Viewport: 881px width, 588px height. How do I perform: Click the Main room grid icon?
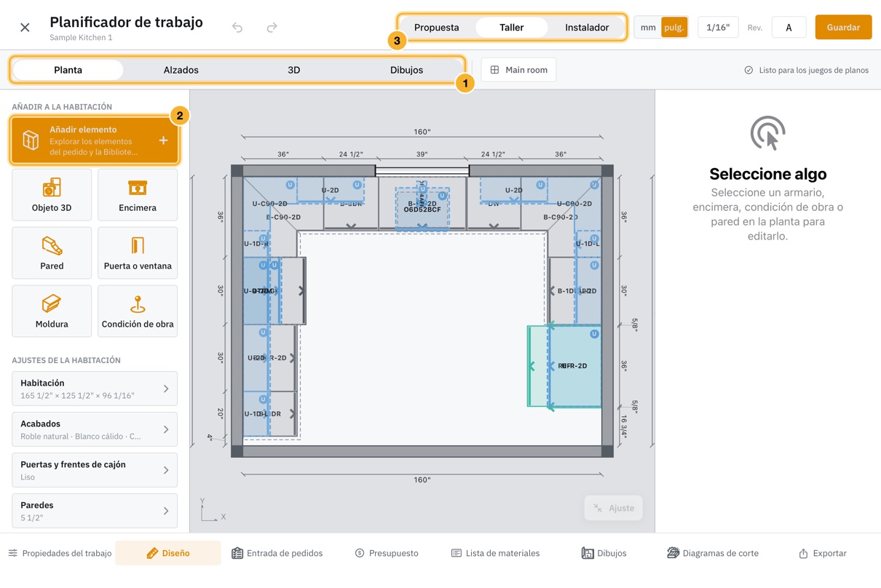point(495,70)
